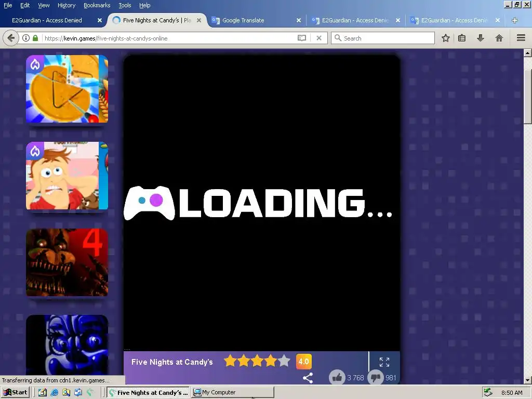
Task: Click the flame badge on the pizza game
Action: [x=35, y=64]
